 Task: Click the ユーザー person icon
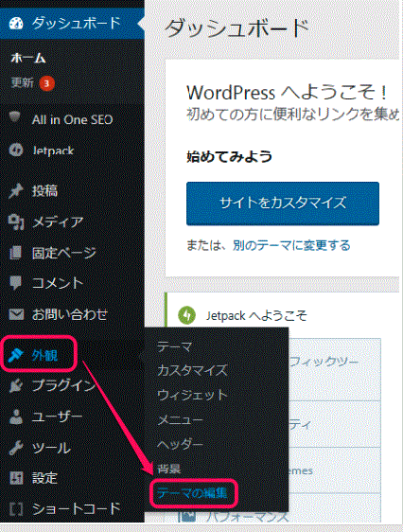pos(16,417)
